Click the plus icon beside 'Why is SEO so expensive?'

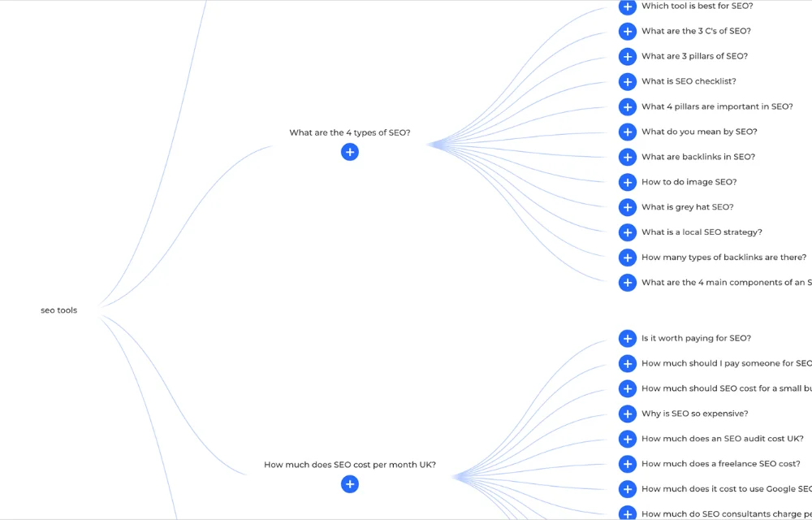[628, 414]
